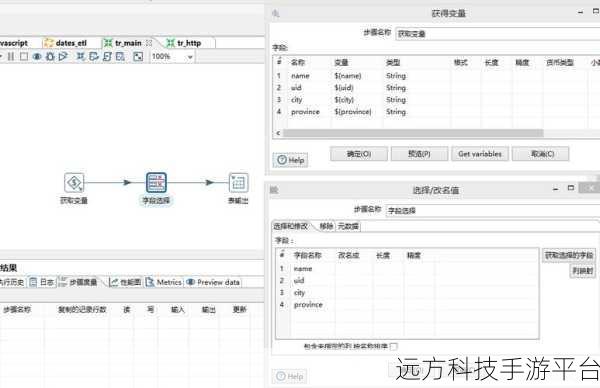
Task: Stop the transformation with the square icon
Action: tap(24, 57)
